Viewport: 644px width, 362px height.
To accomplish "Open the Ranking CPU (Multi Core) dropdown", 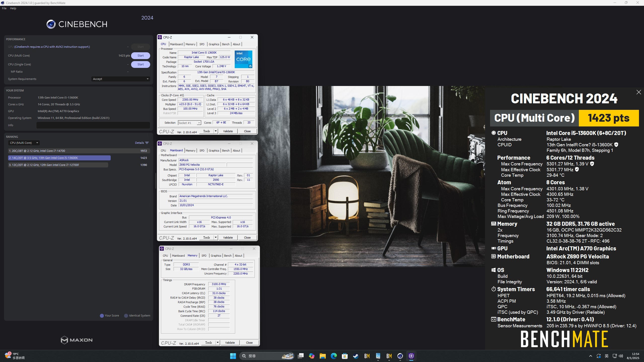I will (24, 143).
